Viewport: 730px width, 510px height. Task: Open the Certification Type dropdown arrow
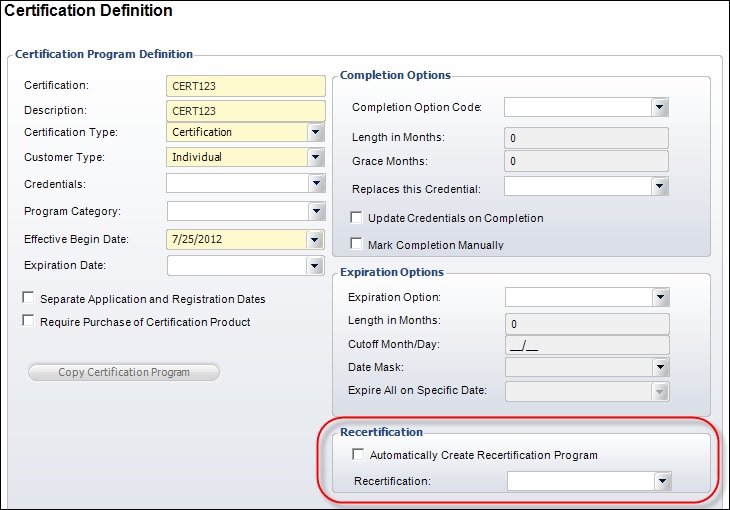click(316, 132)
